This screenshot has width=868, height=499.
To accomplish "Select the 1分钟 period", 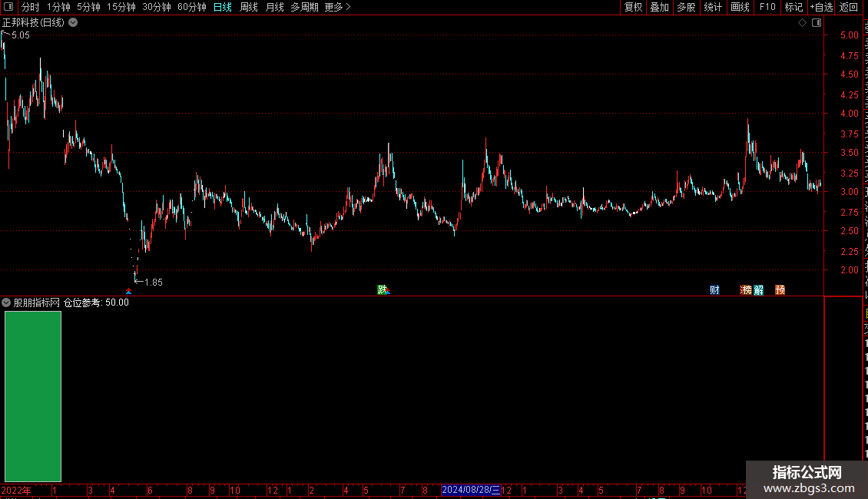I will tap(58, 7).
